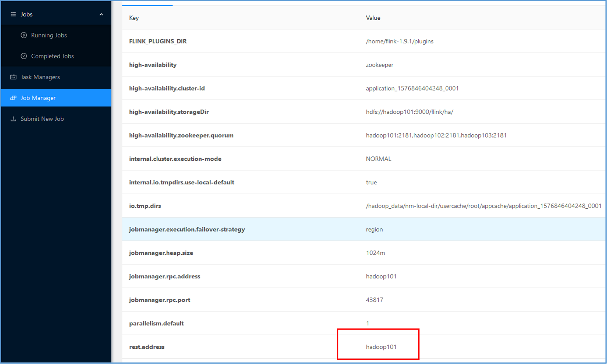Select the true value

tap(371, 182)
